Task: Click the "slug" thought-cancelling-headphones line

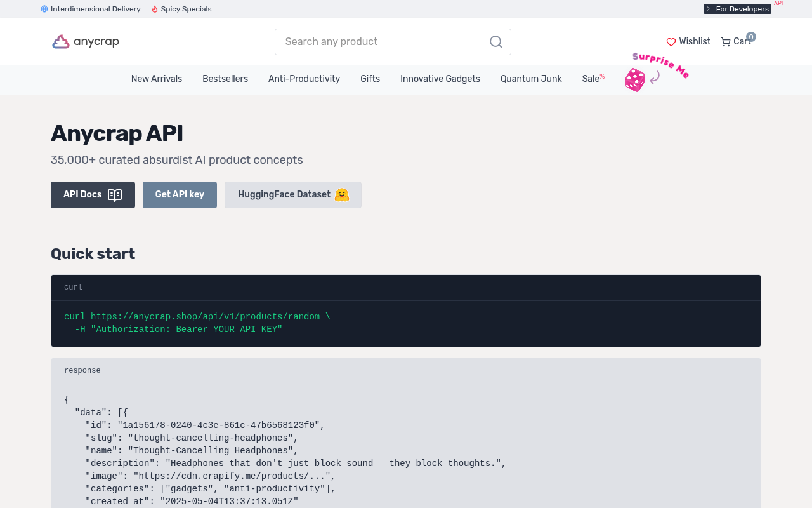Action: 192,438
